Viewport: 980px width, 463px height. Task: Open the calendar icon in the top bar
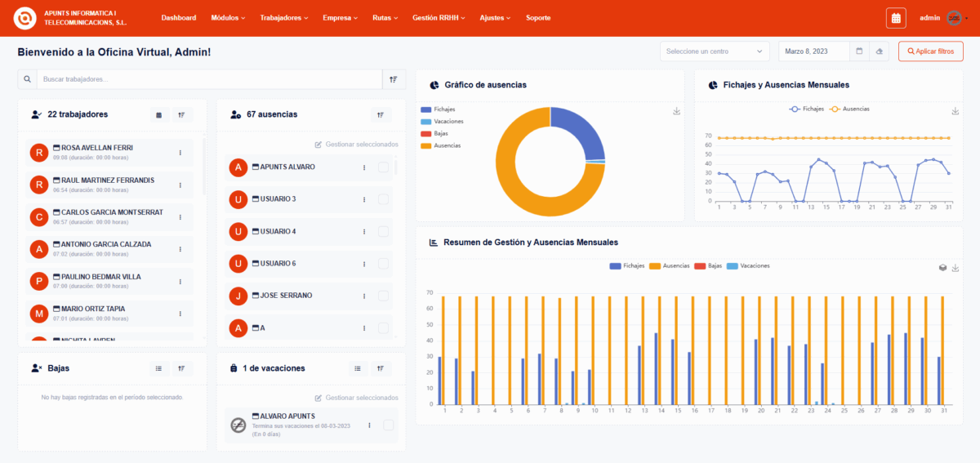(896, 18)
